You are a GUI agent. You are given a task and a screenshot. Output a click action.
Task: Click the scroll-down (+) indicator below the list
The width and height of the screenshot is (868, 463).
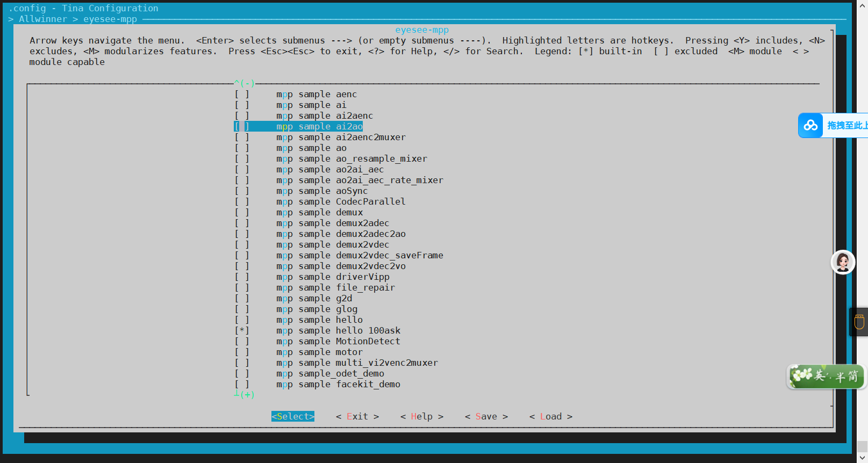click(245, 394)
